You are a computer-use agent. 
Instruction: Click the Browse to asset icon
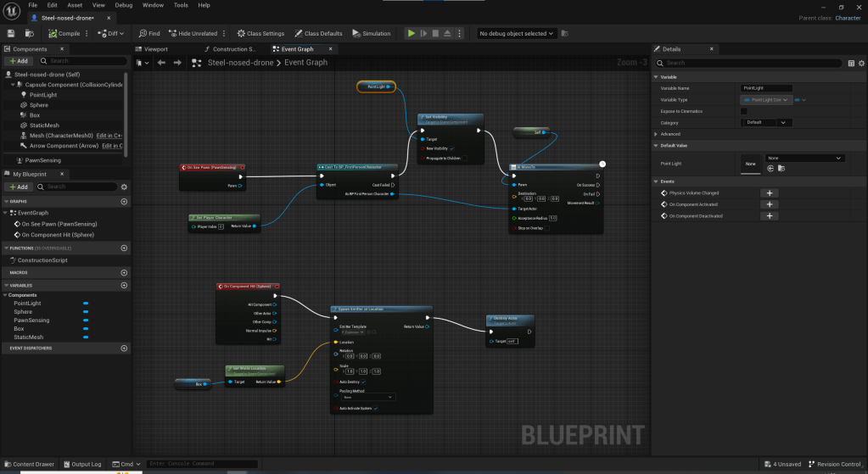point(28,34)
